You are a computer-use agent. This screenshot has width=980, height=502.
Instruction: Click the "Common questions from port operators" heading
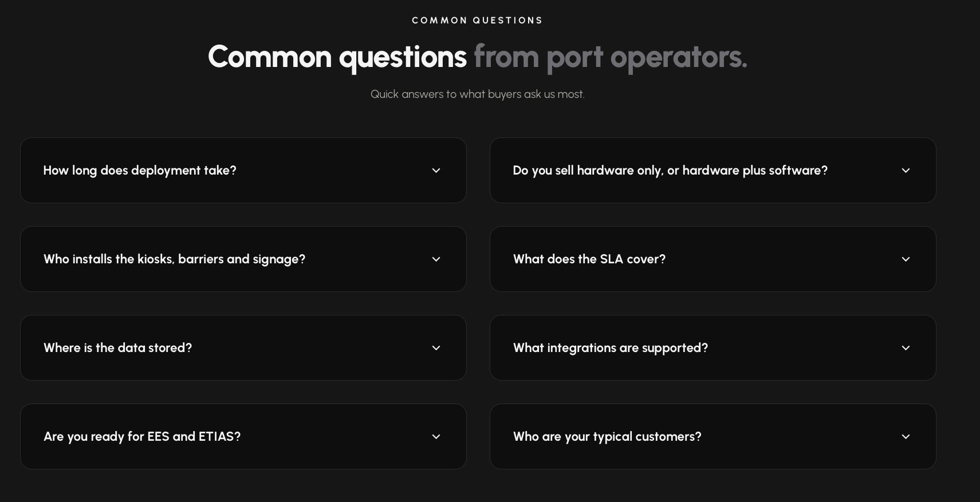point(478,57)
